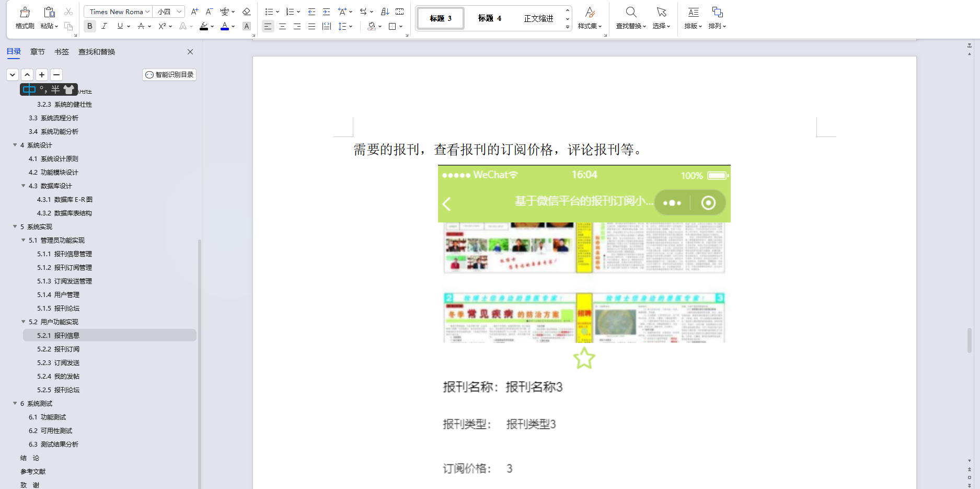This screenshot has height=489, width=980.
Task: Toggle italic formatting
Action: click(105, 26)
